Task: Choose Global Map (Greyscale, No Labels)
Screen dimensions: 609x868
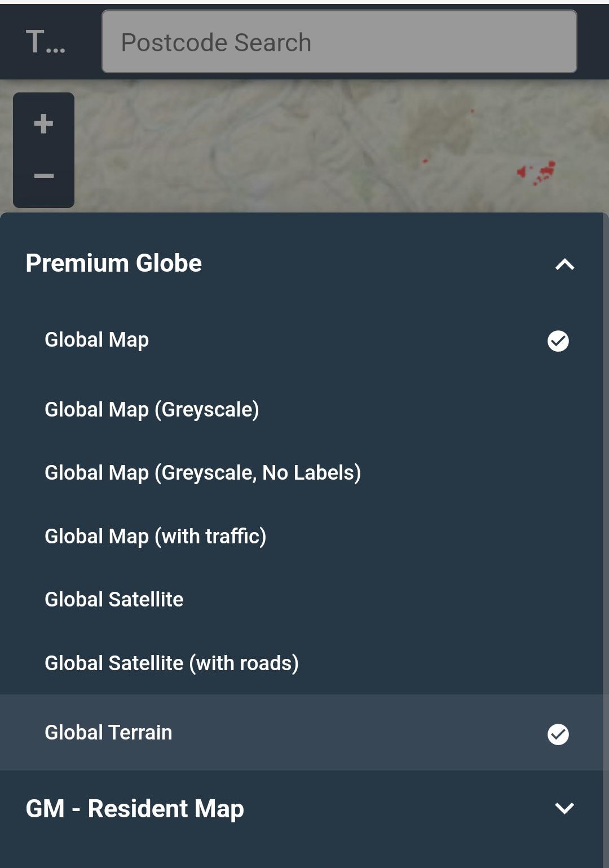Action: click(x=301, y=472)
